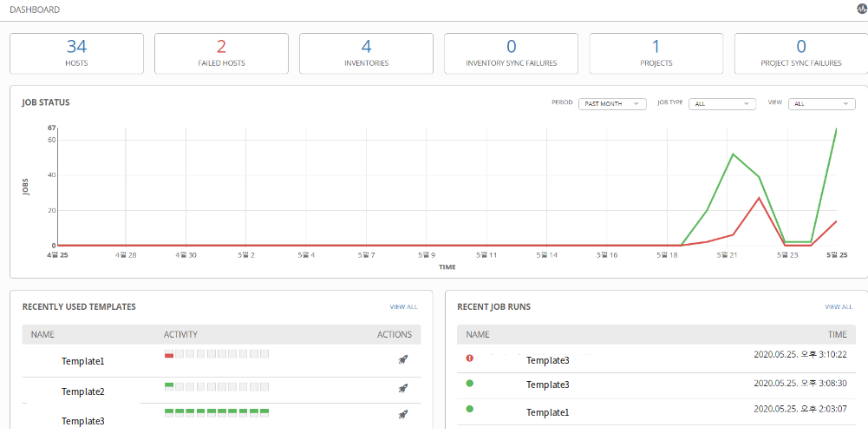Open the Inventory Sync Failures card
This screenshot has height=434, width=868.
click(x=512, y=53)
